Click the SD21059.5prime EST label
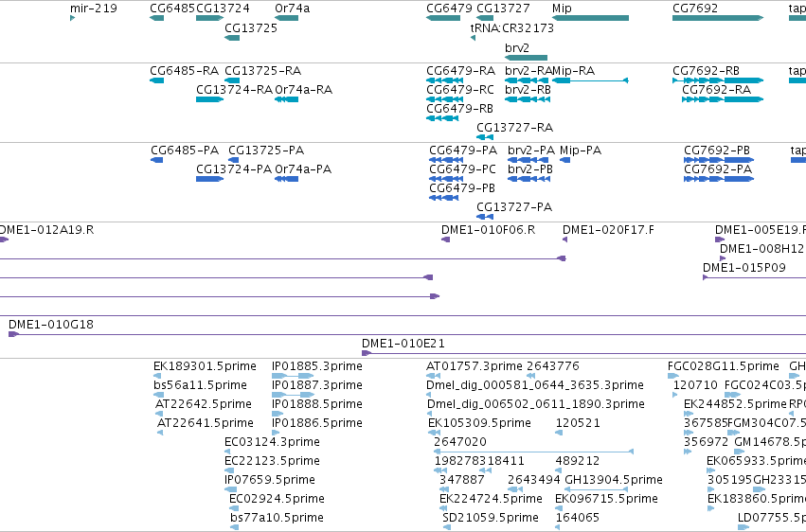 (x=491, y=518)
